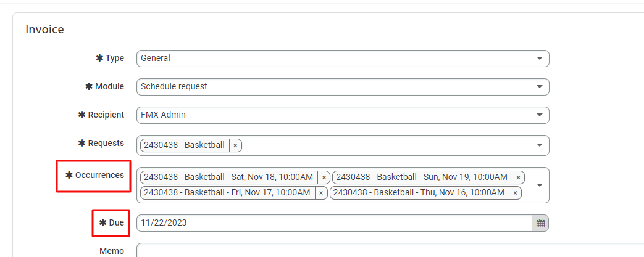The height and width of the screenshot is (257, 644).
Task: Click the Sat, Nov 18 occurrence tag
Action: [x=228, y=177]
